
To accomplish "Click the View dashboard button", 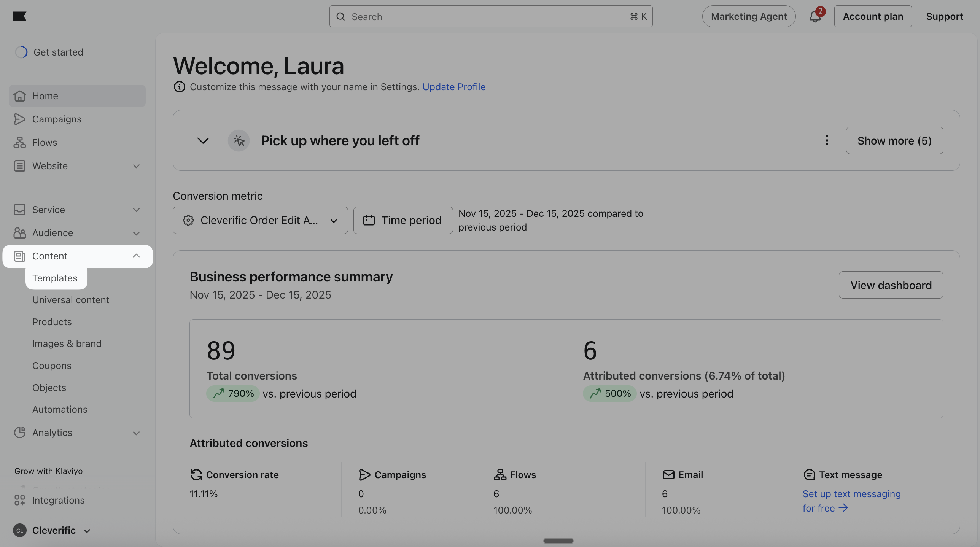I will [x=891, y=285].
